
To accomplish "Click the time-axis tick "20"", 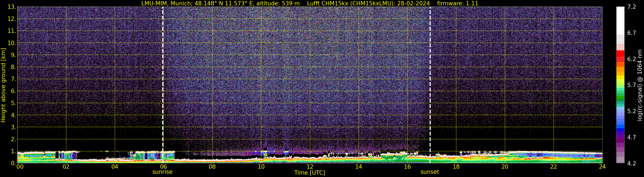I will click(505, 167).
